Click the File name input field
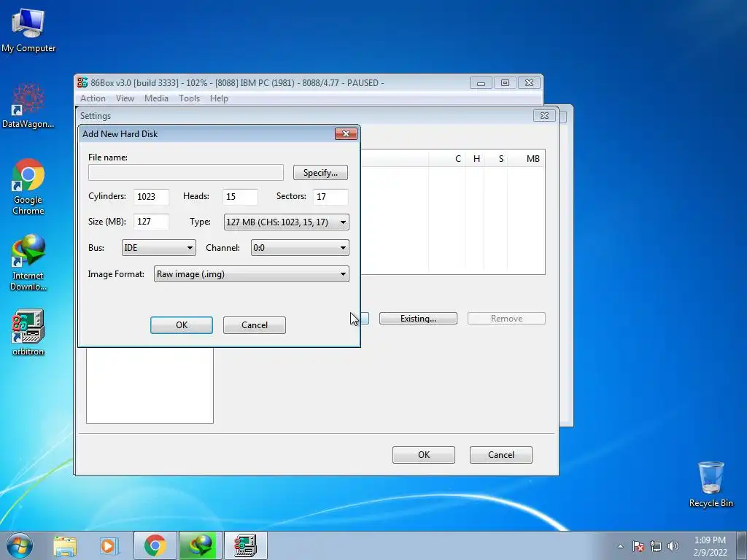Viewport: 747px width, 560px height. coord(186,172)
